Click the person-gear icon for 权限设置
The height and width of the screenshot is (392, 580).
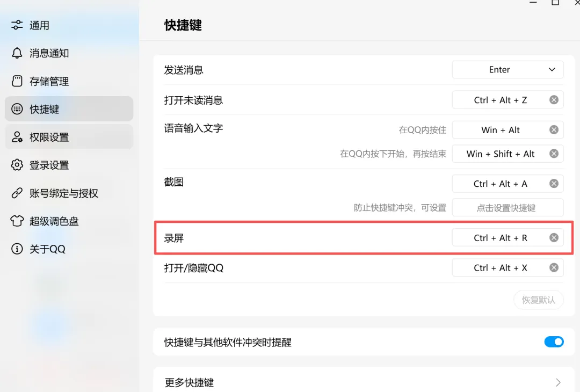click(x=17, y=137)
